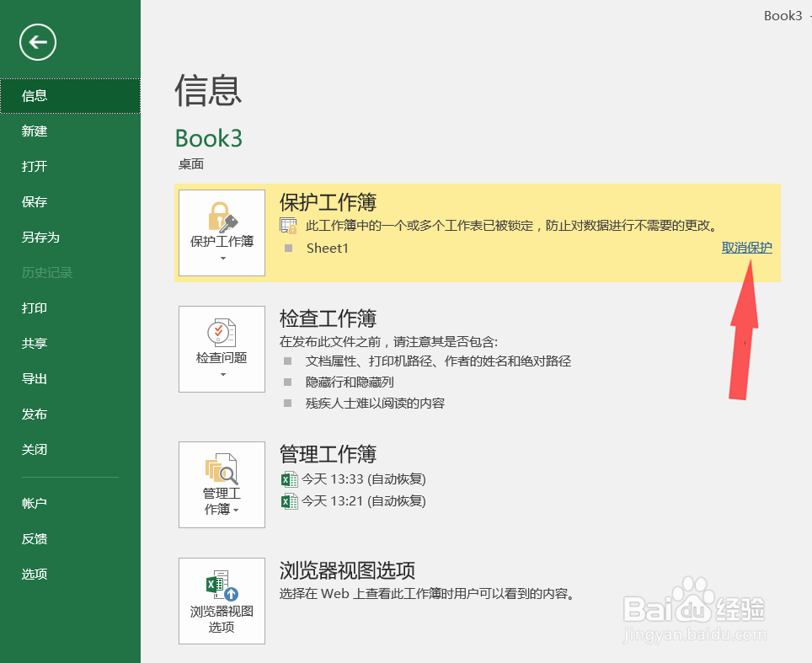Open the 帐户 (Account) page

tap(35, 503)
